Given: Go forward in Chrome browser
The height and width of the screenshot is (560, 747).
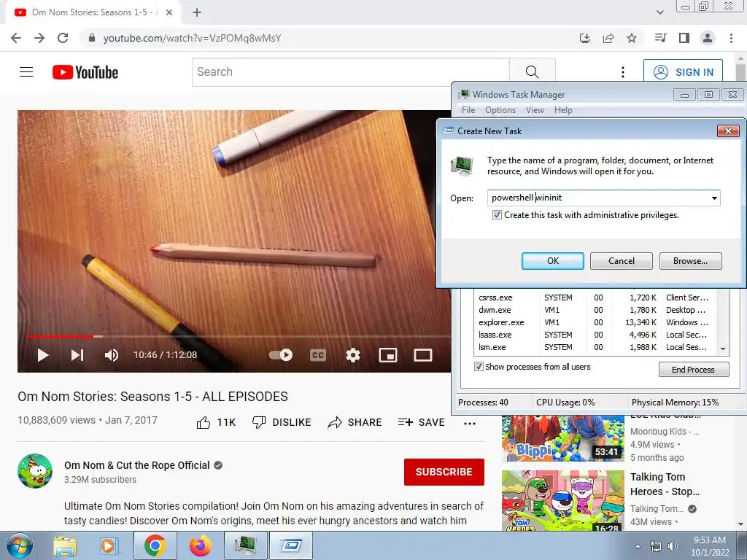Looking at the screenshot, I should click(x=39, y=38).
